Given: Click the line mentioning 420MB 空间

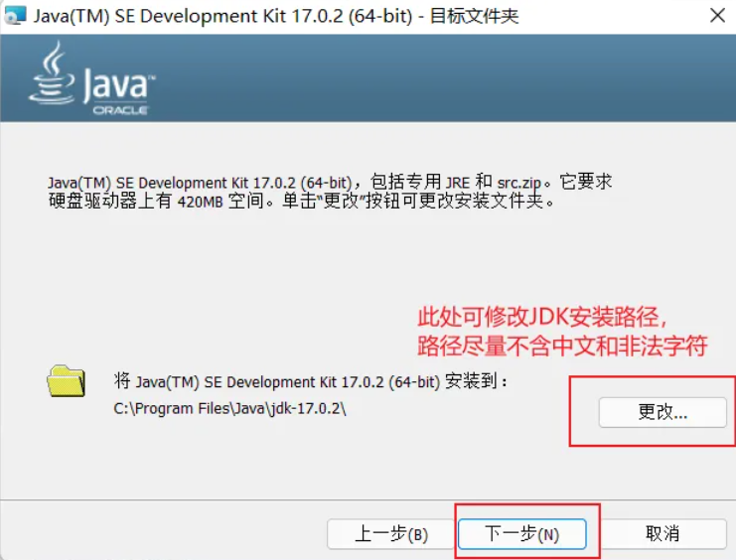Looking at the screenshot, I should click(299, 202).
